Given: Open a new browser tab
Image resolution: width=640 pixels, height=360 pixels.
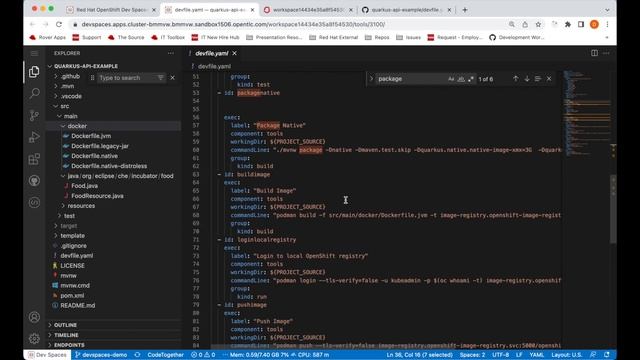Looking at the screenshot, I should 464,10.
